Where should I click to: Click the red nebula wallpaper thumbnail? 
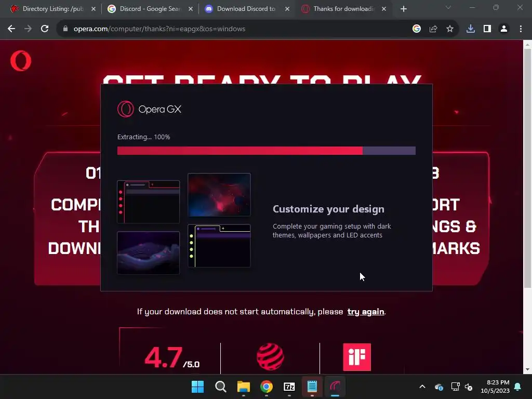coord(219,195)
